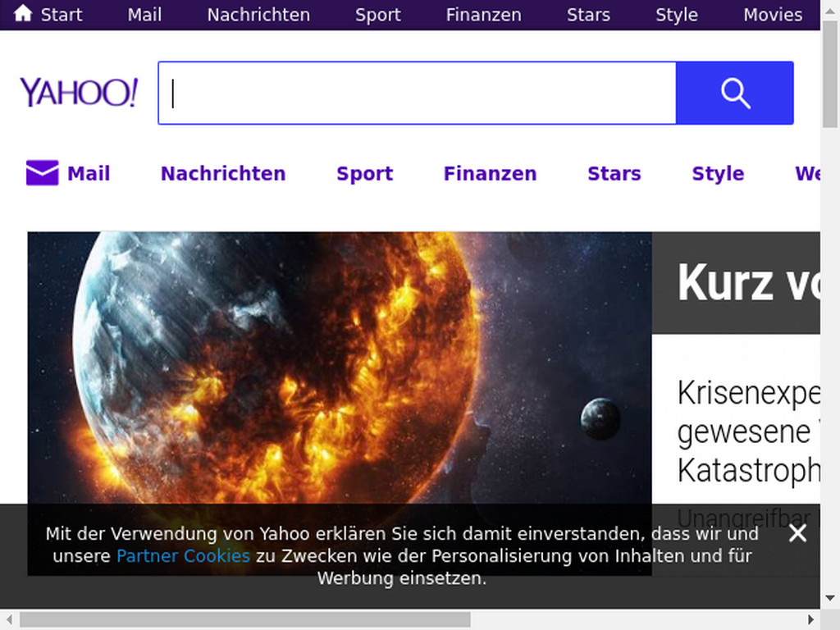
Task: Open Mail in the top dark bar
Action: click(x=144, y=15)
